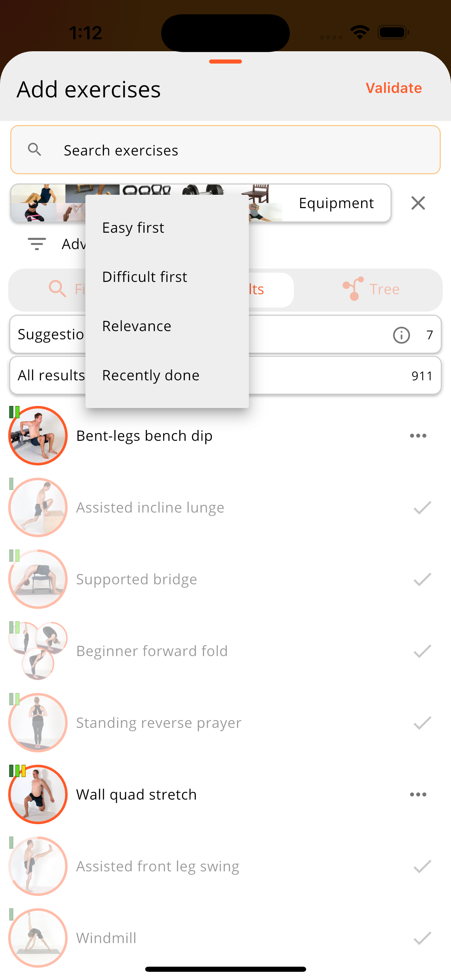Open info icon in Suggestions row

401,335
